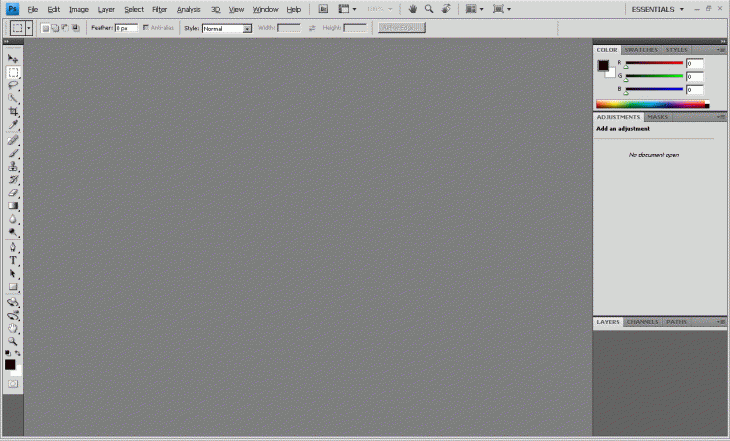Select the Move tool

click(x=13, y=59)
